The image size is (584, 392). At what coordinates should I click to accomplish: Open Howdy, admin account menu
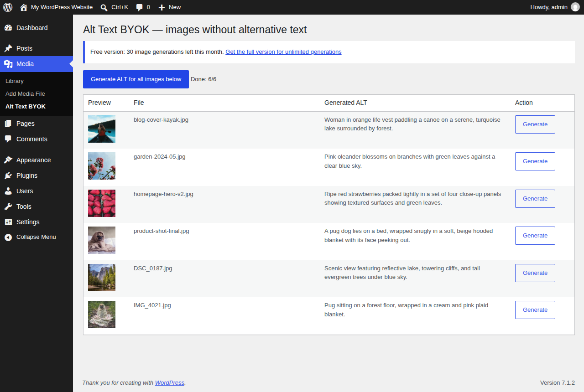[x=555, y=7]
